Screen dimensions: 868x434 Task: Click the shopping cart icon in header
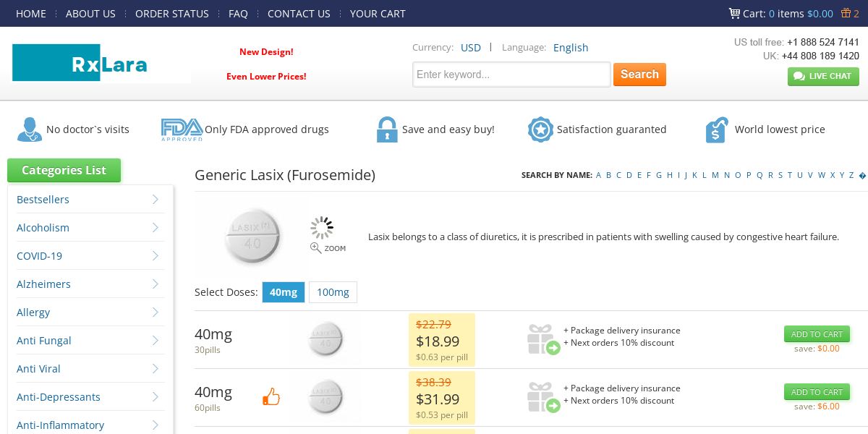(x=734, y=13)
